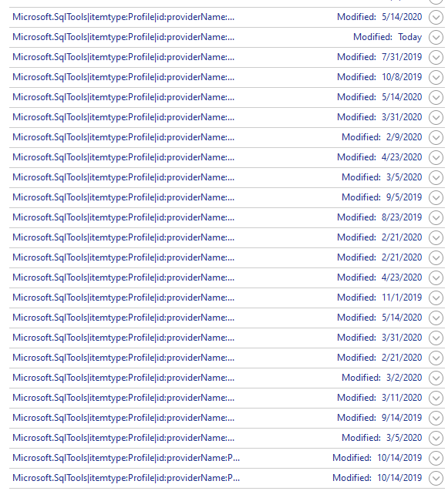Screen dimensions: 448x491
Task: Expand the credential modified Today
Action: (x=436, y=37)
